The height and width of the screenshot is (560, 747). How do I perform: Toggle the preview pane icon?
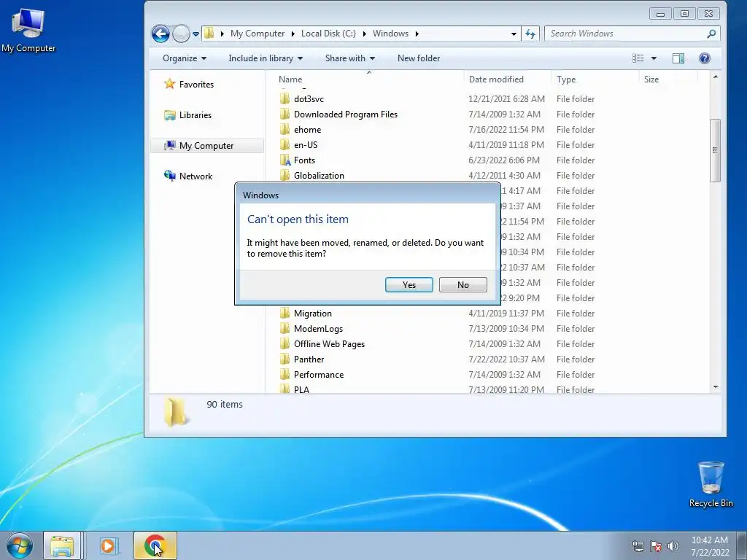pyautogui.click(x=678, y=58)
